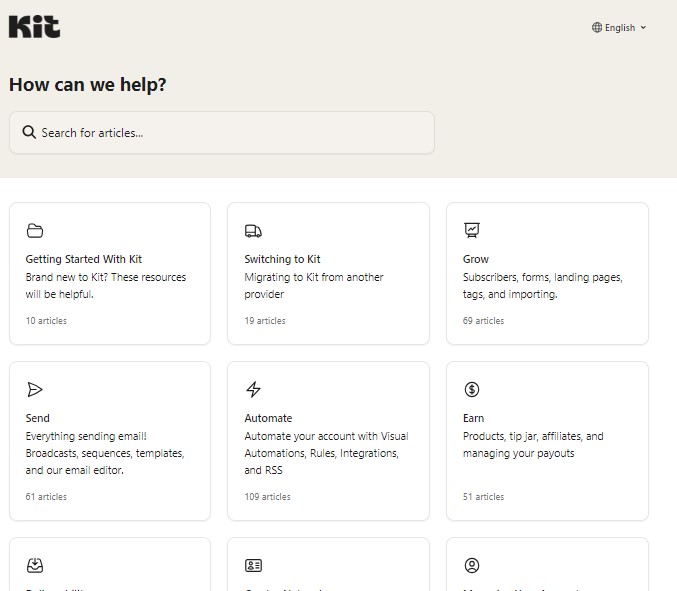Click 'Subscribers, forms, landing pages' description

(543, 286)
